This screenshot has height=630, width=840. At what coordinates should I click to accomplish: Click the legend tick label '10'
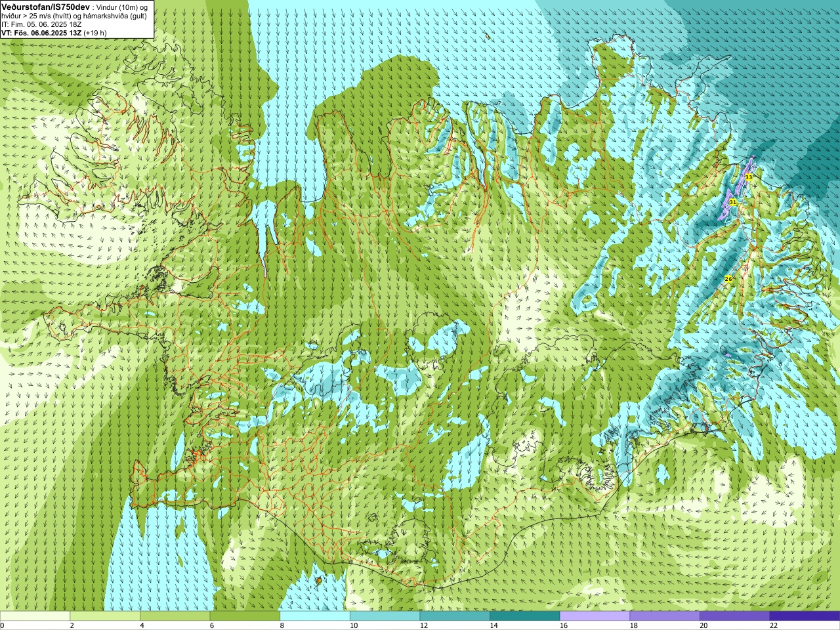pos(354,625)
